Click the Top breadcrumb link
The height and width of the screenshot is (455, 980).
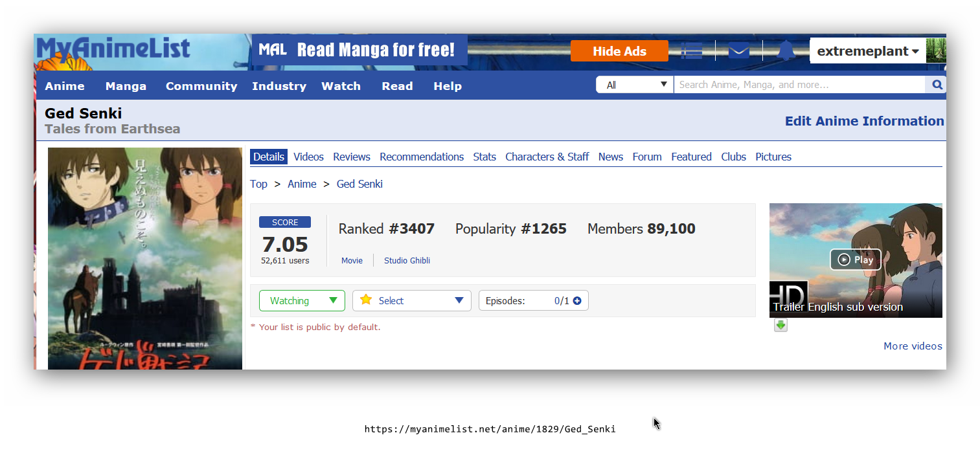pos(258,184)
